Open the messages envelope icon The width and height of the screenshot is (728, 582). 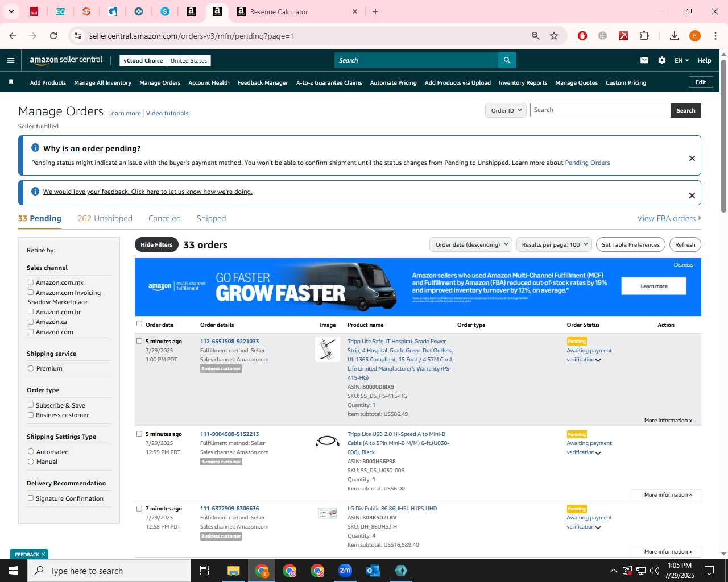pyautogui.click(x=644, y=60)
